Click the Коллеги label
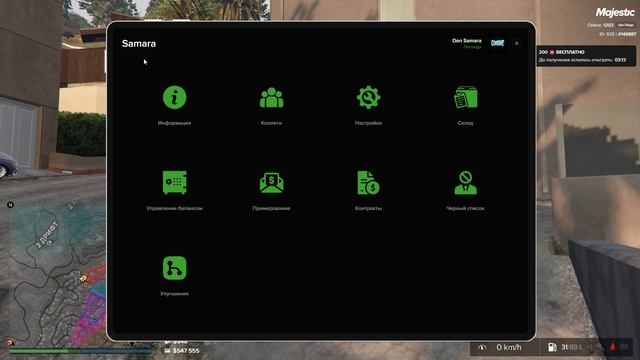Viewport: 640px width, 360px height. (271, 123)
